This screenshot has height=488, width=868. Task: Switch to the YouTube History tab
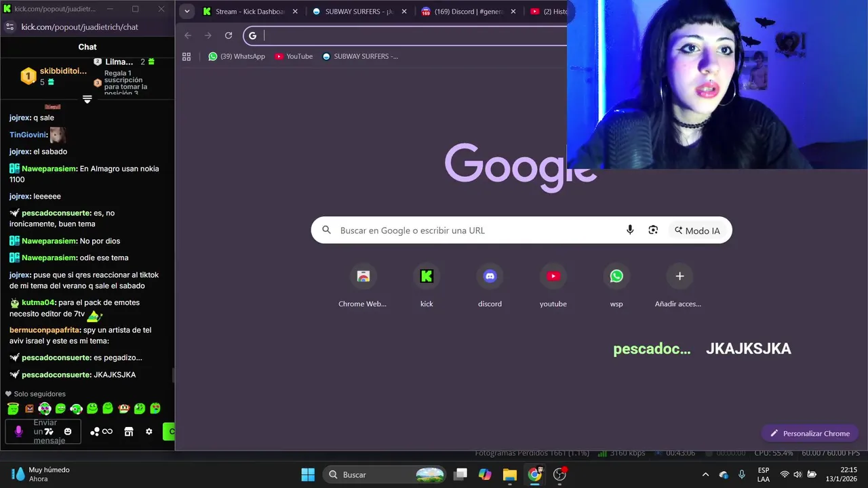(548, 12)
